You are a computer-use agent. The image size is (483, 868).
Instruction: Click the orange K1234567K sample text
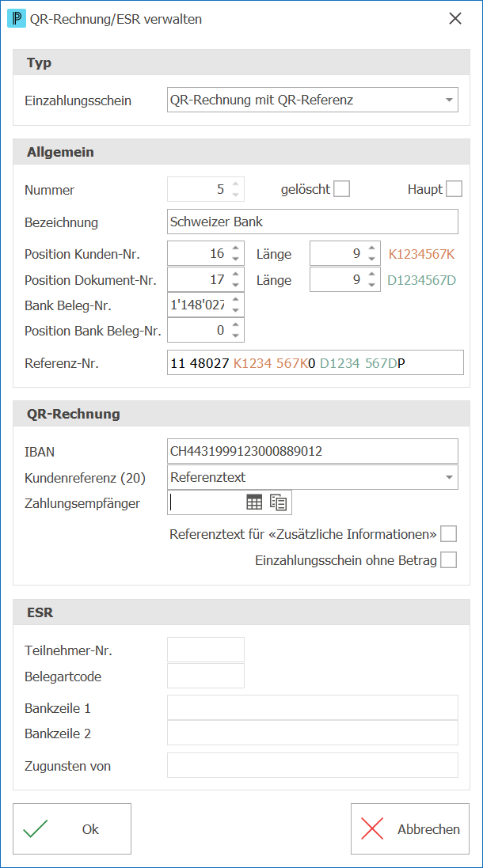tap(421, 254)
